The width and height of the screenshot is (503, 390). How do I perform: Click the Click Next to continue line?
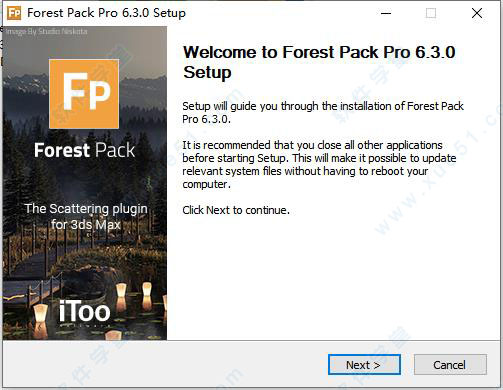[x=236, y=210]
